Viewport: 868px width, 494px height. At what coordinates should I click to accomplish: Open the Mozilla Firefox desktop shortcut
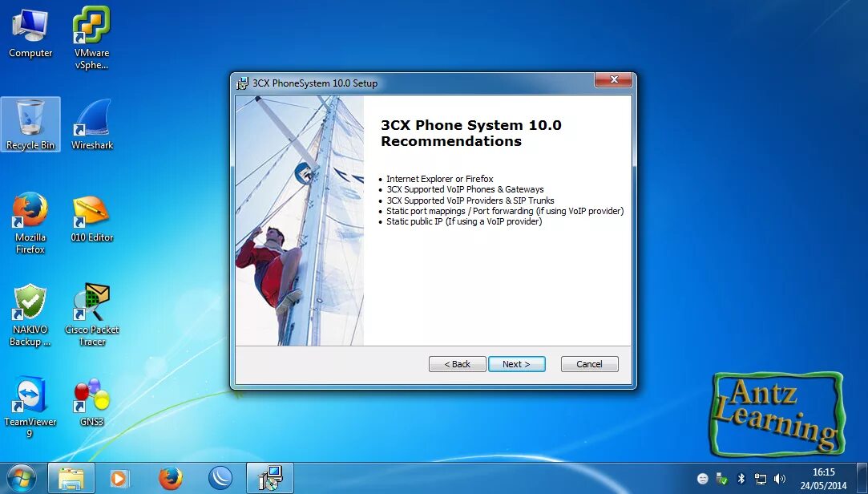pos(30,223)
